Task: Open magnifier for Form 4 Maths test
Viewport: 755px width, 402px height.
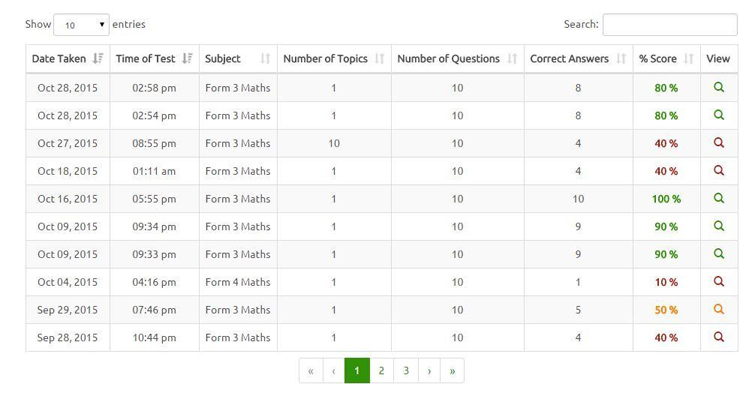Action: click(718, 282)
